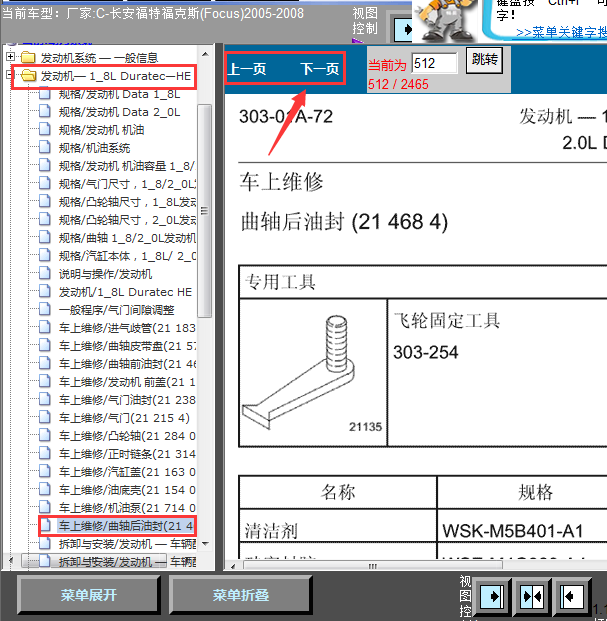Open 车上维修/汽缸盖 entry
The height and width of the screenshot is (621, 607).
click(x=127, y=472)
